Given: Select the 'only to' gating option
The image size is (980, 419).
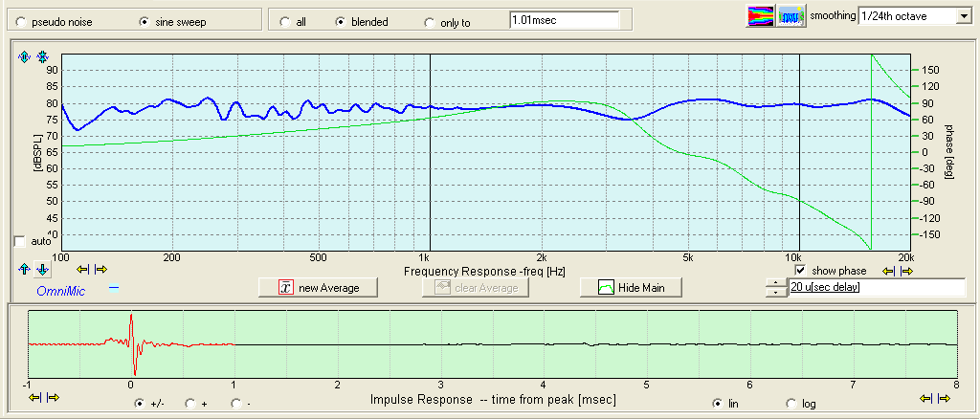Looking at the screenshot, I should point(428,22).
